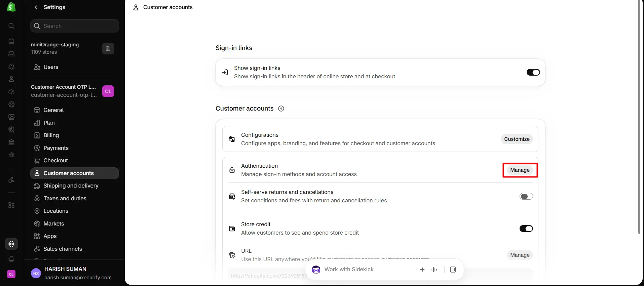Click the page vertical scrollbar
Viewport: 644px width, 286px height.
pos(639,117)
